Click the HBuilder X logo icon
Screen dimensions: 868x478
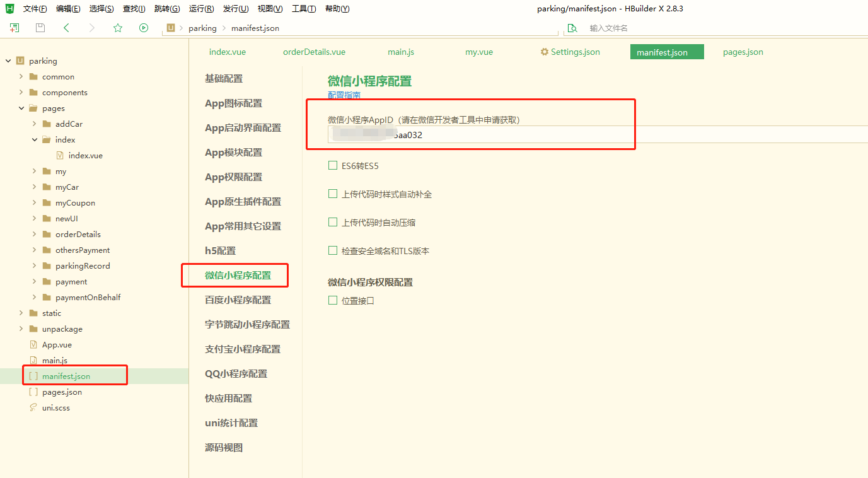coord(9,8)
